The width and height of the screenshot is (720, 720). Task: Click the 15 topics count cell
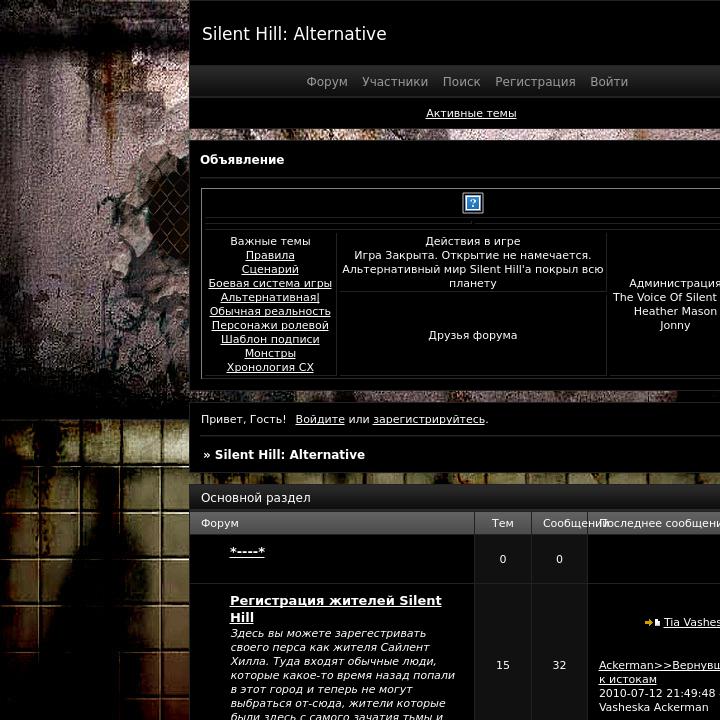pos(503,665)
